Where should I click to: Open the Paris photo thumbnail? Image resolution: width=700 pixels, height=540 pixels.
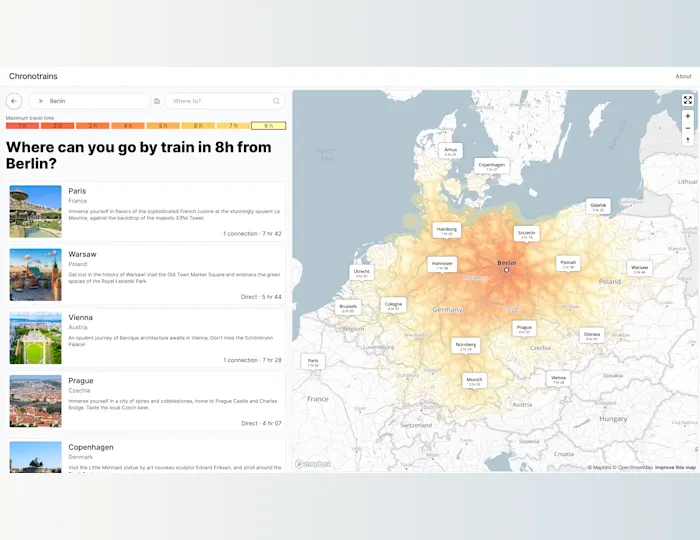click(x=36, y=212)
